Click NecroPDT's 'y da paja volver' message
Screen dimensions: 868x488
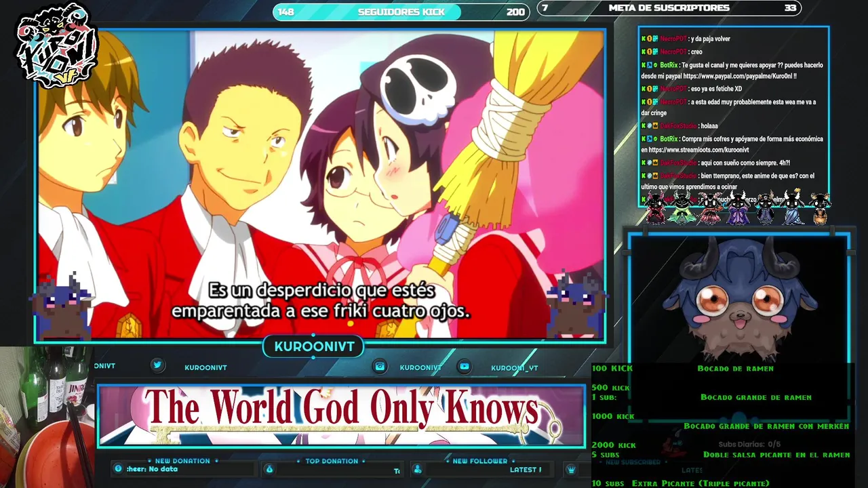[x=686, y=39]
